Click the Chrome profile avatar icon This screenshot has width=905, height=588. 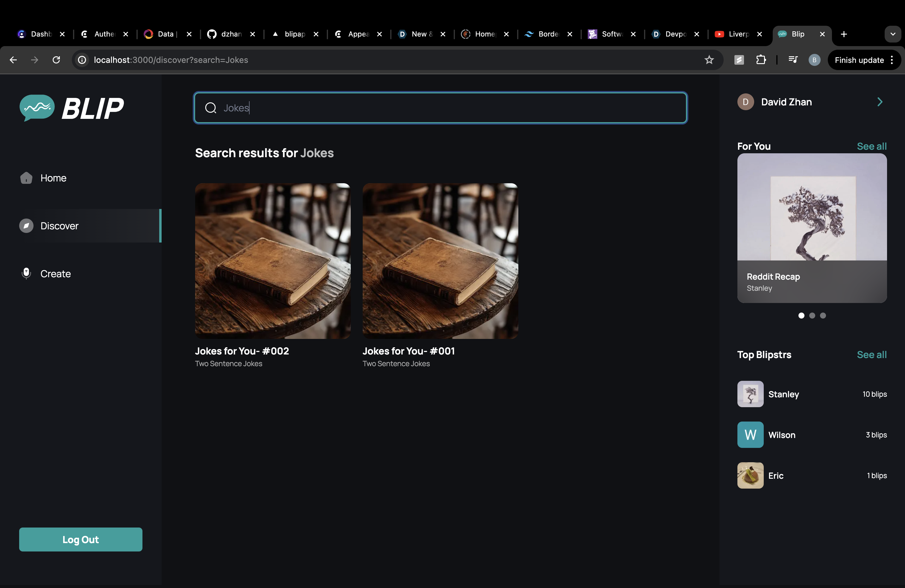tap(814, 60)
